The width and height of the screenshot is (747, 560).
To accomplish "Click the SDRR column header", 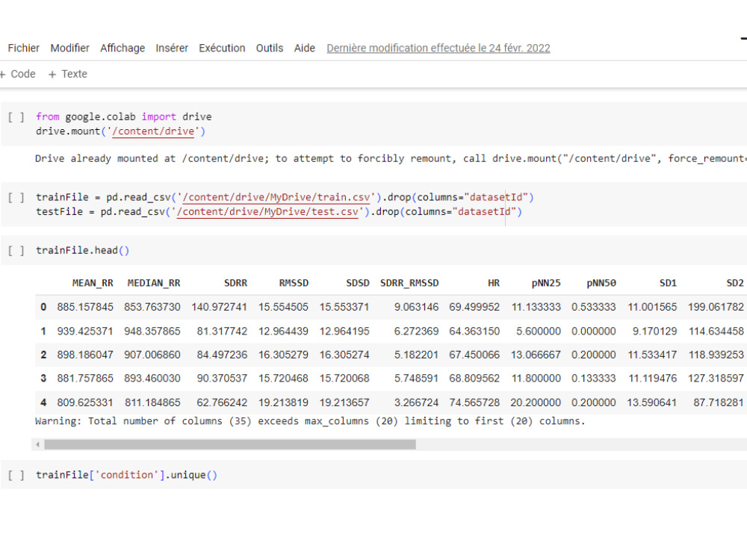I will [x=236, y=283].
